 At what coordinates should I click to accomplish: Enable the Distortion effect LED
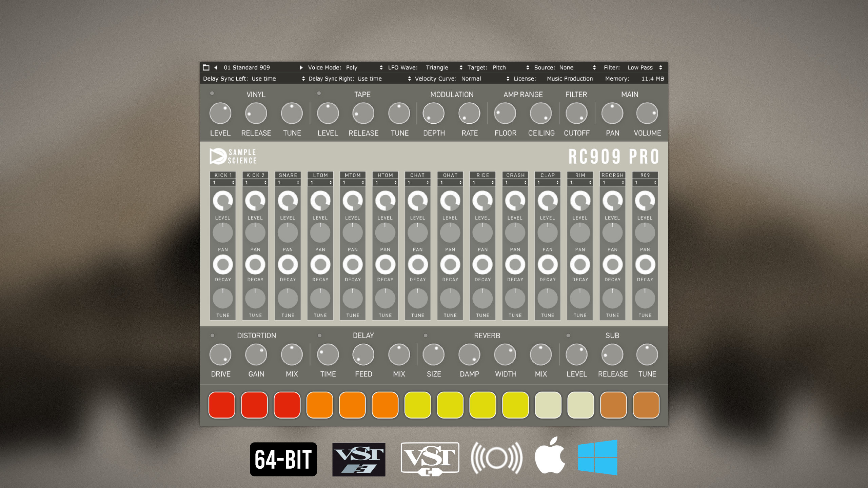[x=212, y=335]
